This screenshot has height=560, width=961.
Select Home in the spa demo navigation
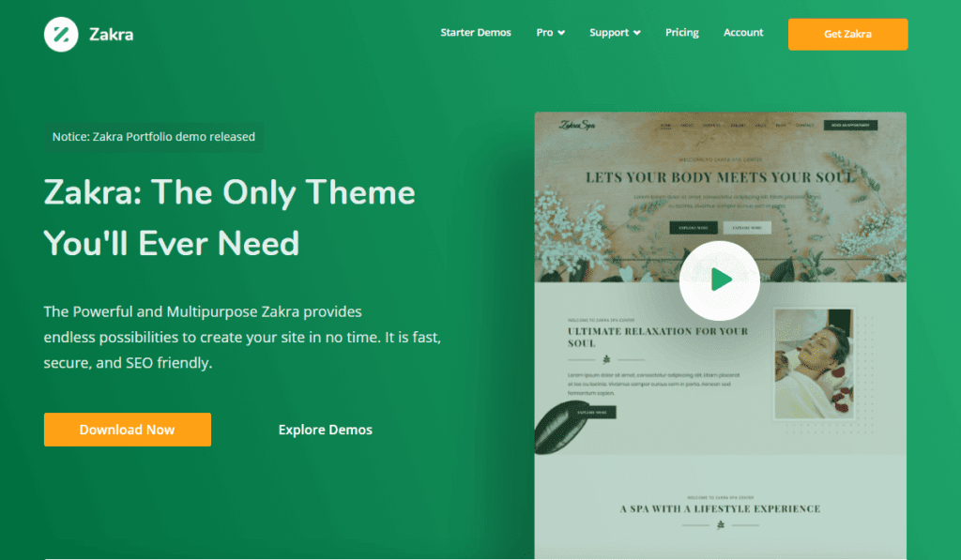[664, 125]
